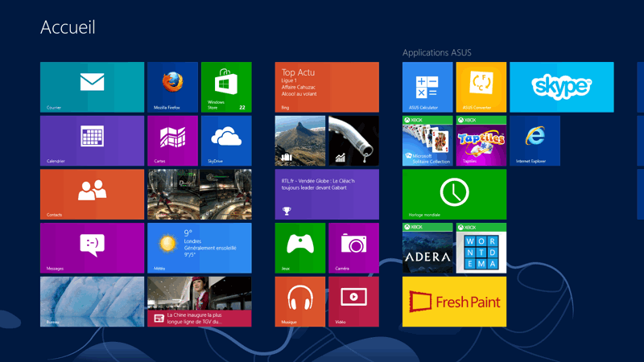Screen dimensions: 644x362
Task: Open the Messages tile
Action: point(92,248)
